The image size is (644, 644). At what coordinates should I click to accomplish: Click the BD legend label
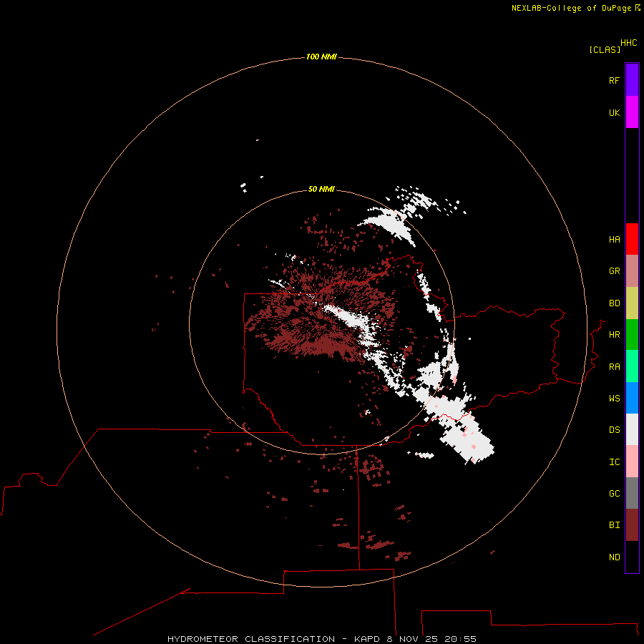tap(614, 303)
